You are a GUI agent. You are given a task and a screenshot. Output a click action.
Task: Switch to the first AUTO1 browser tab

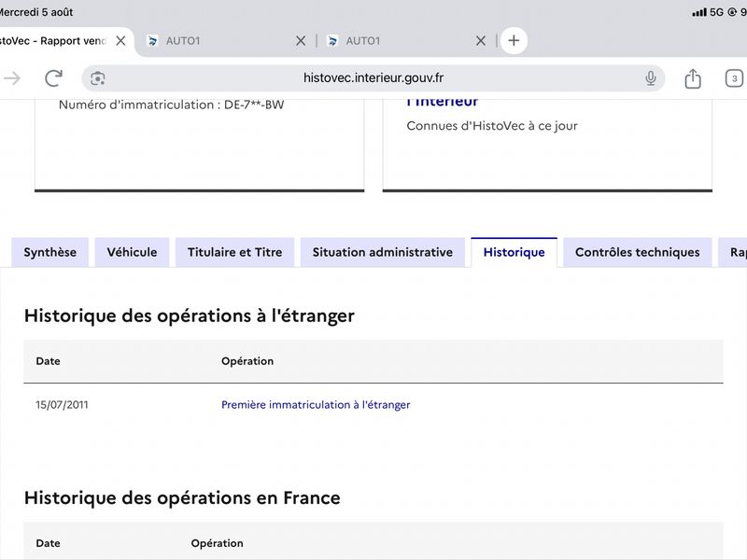(x=226, y=41)
